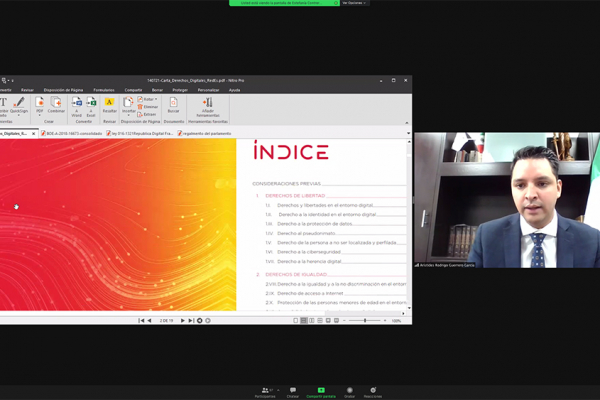Click zoom out minus button
This screenshot has width=600, height=400.
tap(344, 320)
